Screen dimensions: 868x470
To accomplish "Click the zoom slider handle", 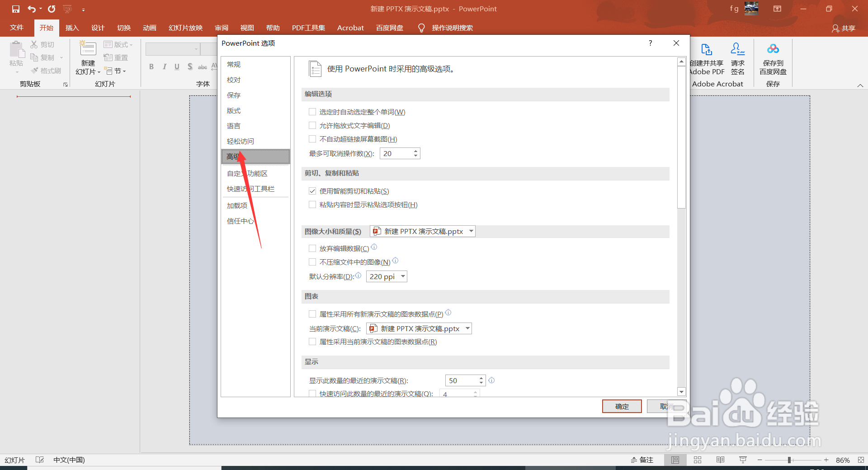I will click(x=789, y=460).
